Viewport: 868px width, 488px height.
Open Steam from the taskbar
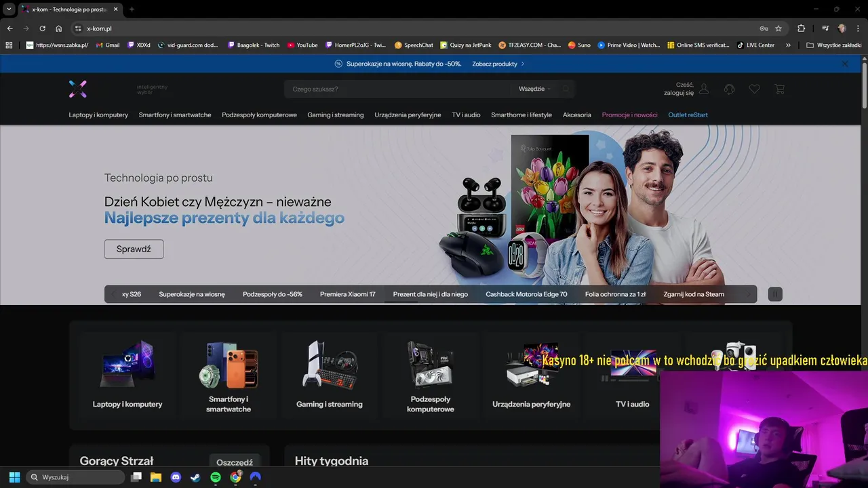[x=195, y=477]
